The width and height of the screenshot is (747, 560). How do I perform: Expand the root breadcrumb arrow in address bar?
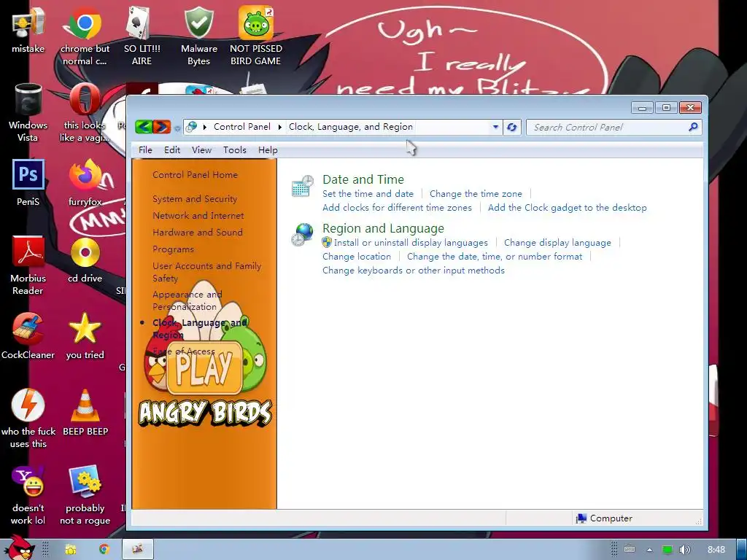(x=205, y=127)
